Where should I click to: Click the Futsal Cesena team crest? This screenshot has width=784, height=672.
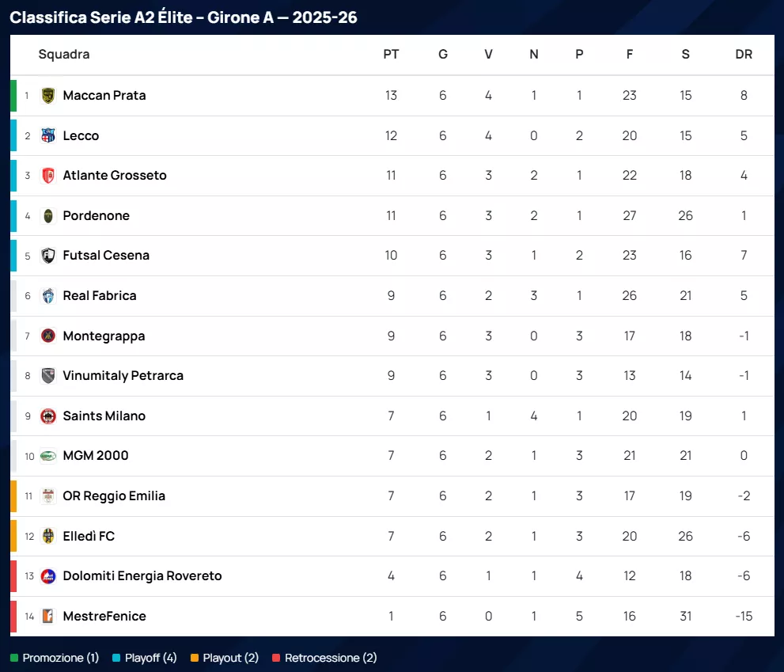48,256
